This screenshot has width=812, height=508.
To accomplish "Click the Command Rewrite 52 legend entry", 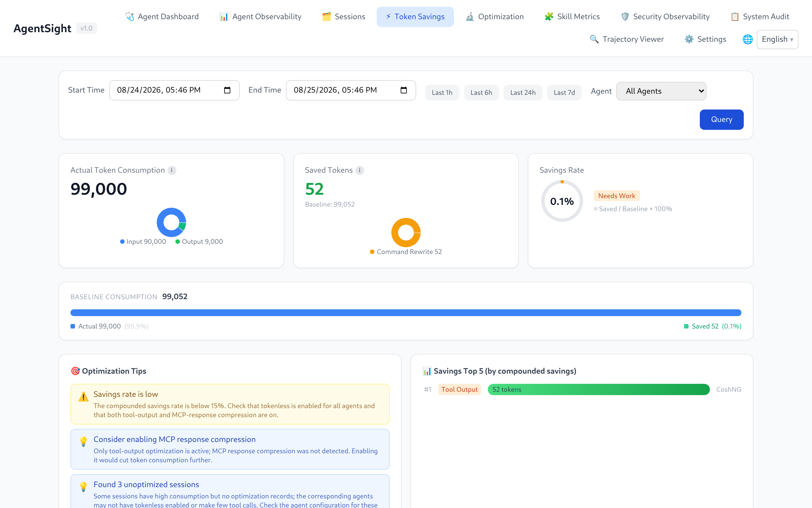I will click(406, 252).
